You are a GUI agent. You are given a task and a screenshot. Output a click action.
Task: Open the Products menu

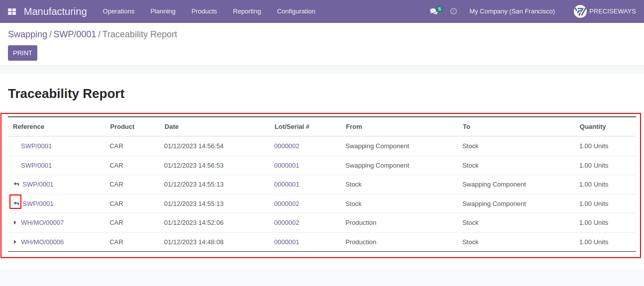[204, 11]
